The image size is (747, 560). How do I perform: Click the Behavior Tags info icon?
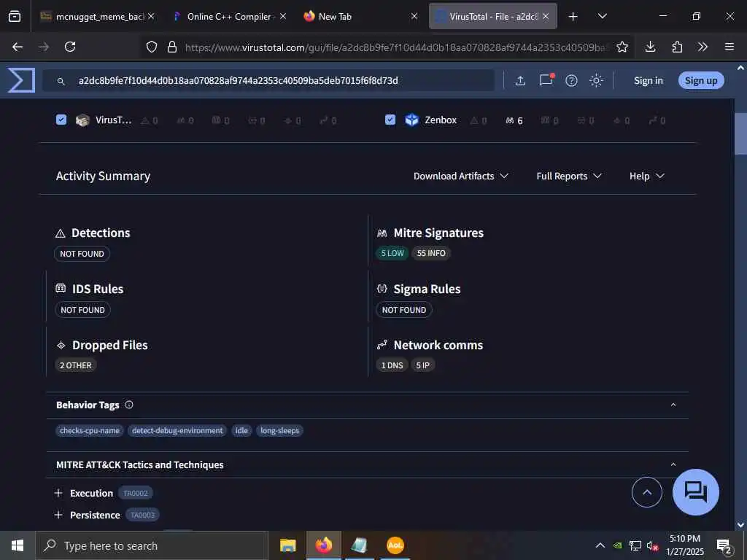(x=129, y=405)
